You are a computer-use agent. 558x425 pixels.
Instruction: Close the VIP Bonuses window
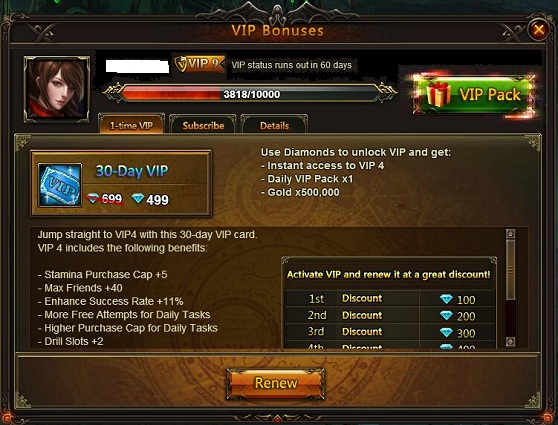tap(539, 29)
